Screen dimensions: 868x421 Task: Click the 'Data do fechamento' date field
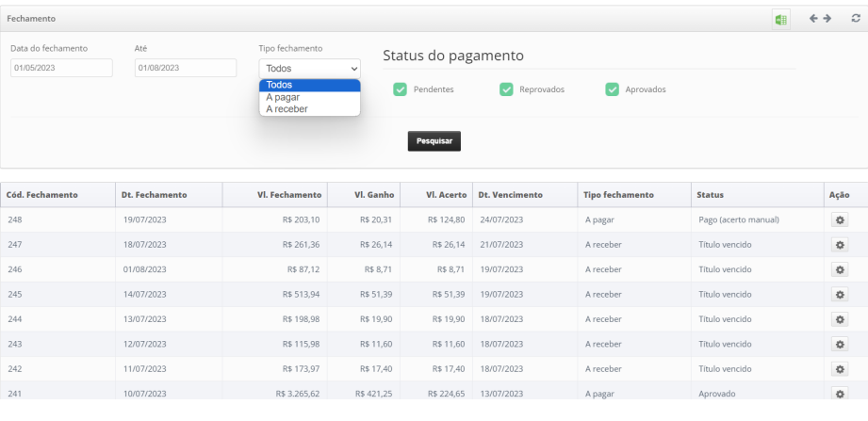click(61, 68)
